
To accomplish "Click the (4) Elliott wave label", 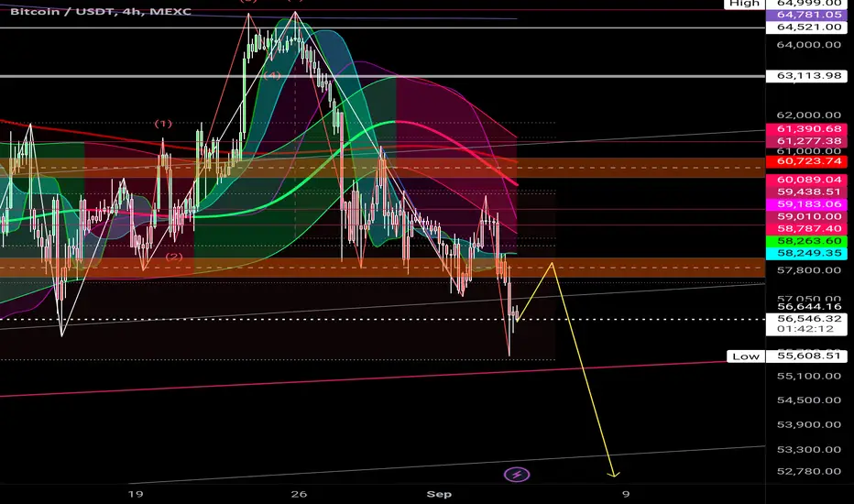I will point(272,76).
